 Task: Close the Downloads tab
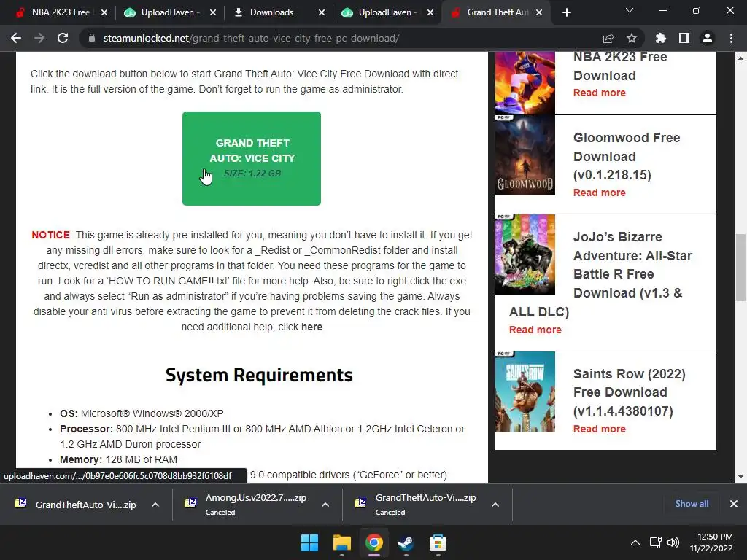point(322,12)
